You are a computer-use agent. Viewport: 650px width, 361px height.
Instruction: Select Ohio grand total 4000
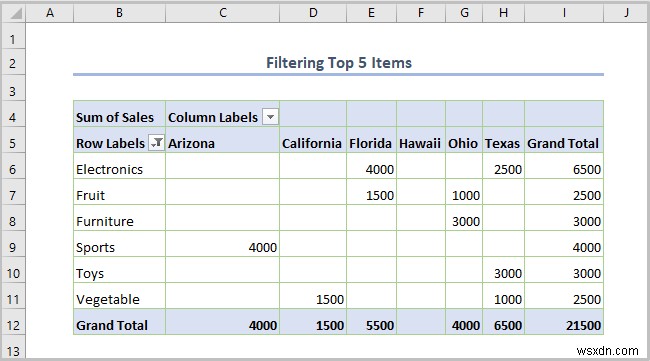click(x=464, y=322)
